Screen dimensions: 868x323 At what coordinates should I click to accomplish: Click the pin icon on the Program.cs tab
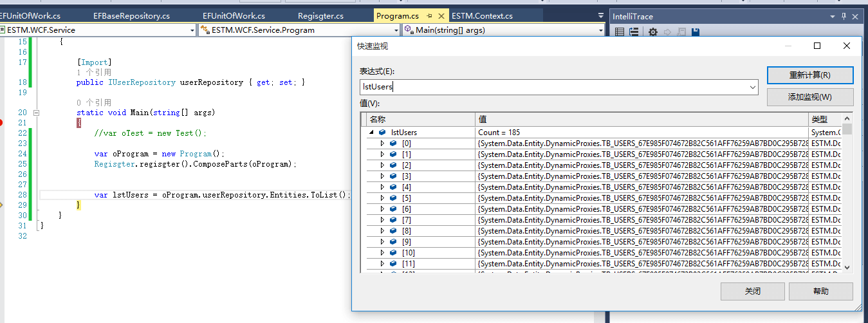point(429,15)
